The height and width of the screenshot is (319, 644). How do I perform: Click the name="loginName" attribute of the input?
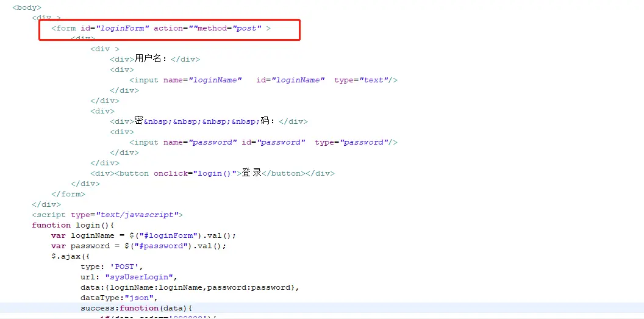202,80
